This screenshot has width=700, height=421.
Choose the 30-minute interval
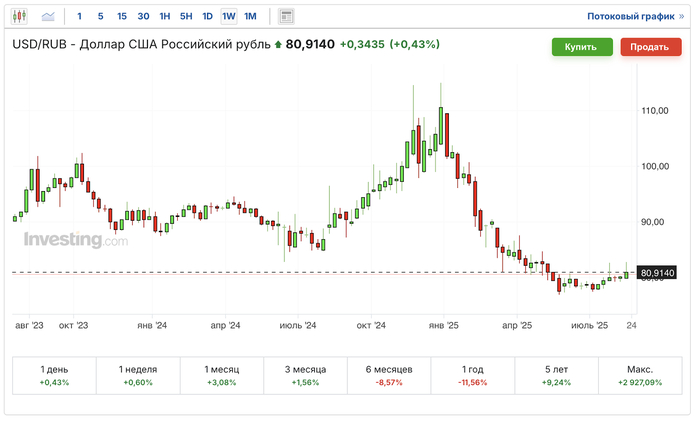pyautogui.click(x=143, y=16)
